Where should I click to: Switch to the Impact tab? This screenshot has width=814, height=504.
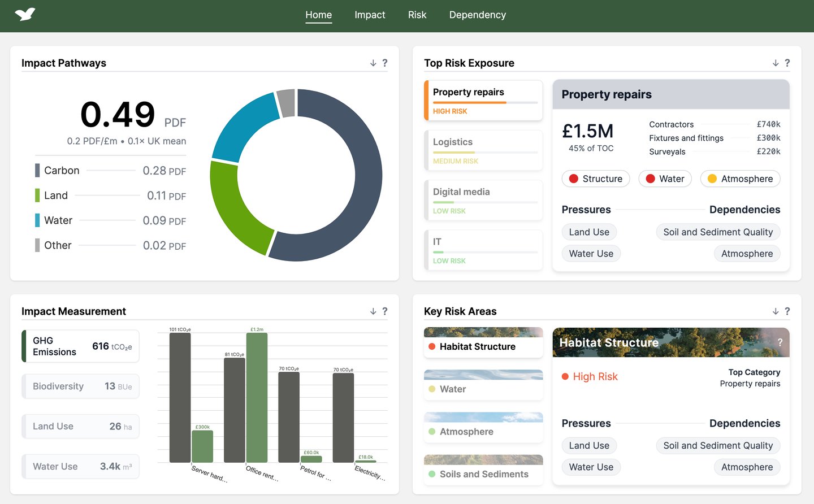tap(370, 15)
